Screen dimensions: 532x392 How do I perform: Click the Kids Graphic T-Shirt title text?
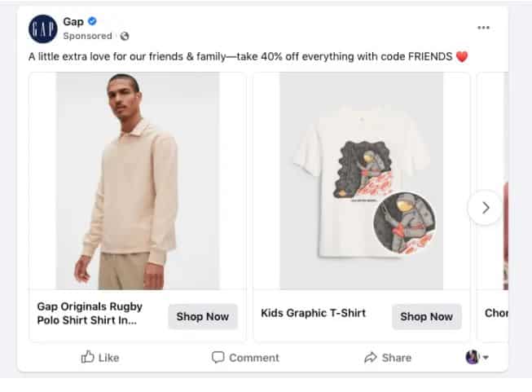point(313,313)
